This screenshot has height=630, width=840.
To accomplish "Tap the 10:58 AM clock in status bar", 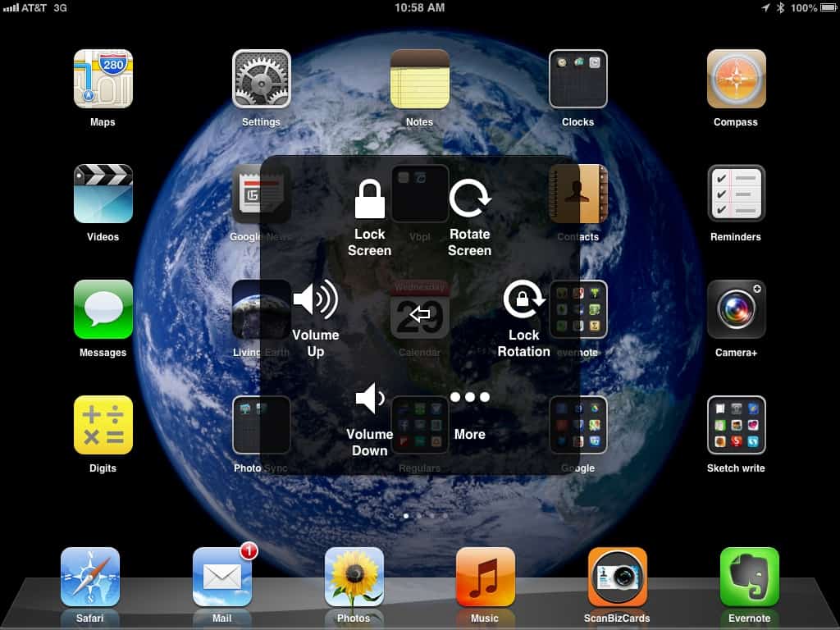I will click(419, 7).
